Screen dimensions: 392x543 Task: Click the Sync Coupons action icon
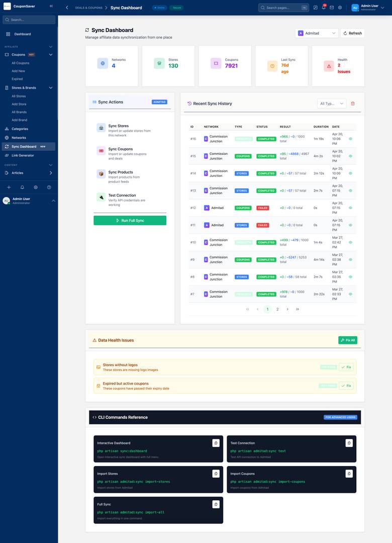(101, 151)
